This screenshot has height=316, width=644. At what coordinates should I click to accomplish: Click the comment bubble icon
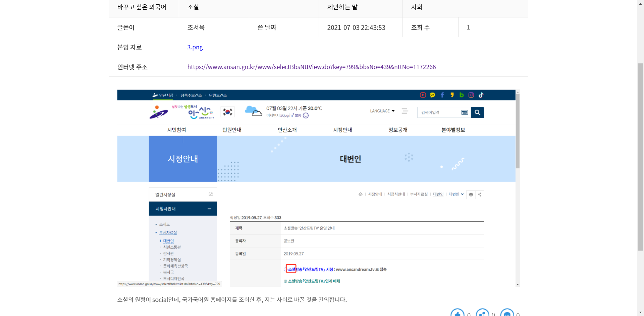(507, 314)
